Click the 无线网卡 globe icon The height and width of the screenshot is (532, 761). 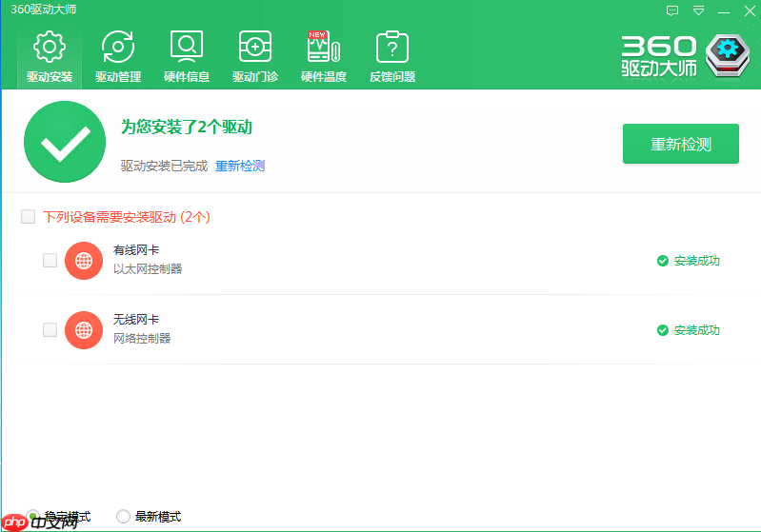tap(84, 330)
